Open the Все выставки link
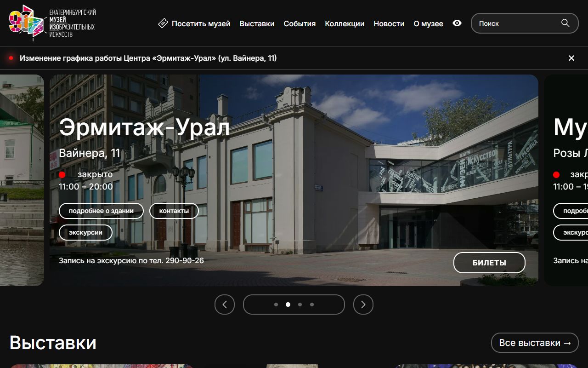This screenshot has width=588, height=368. point(535,343)
